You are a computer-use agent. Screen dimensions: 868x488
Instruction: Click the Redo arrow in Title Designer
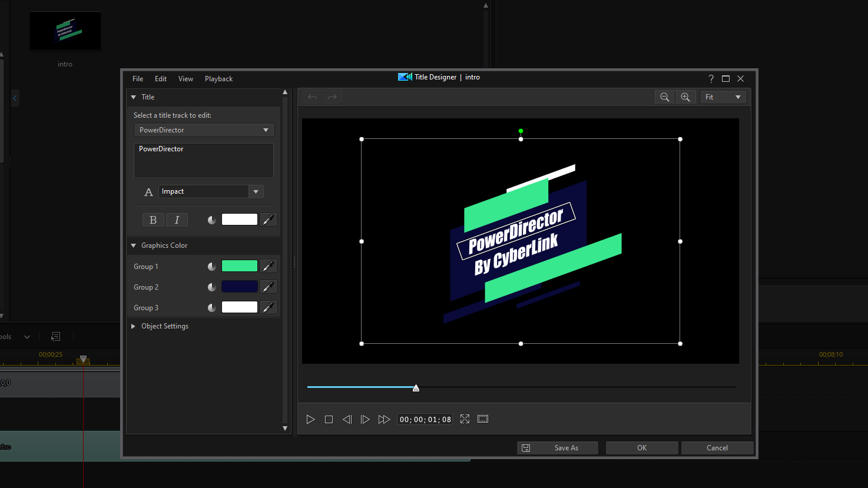pyautogui.click(x=332, y=97)
